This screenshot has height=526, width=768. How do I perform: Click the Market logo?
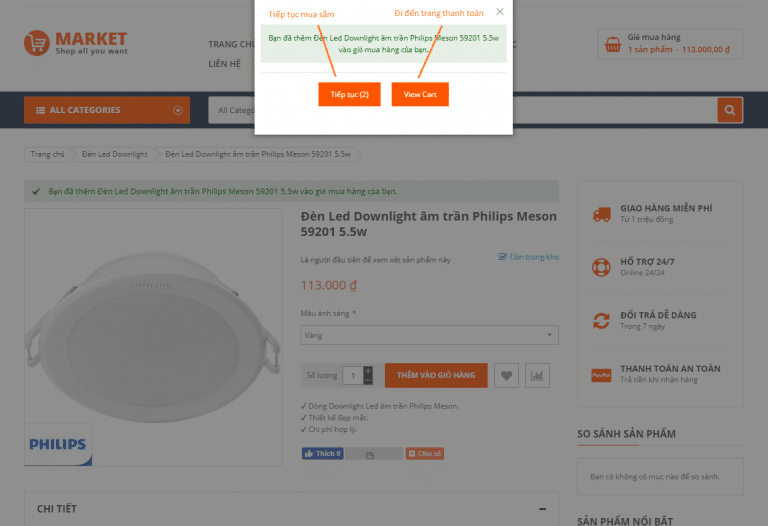coord(76,43)
